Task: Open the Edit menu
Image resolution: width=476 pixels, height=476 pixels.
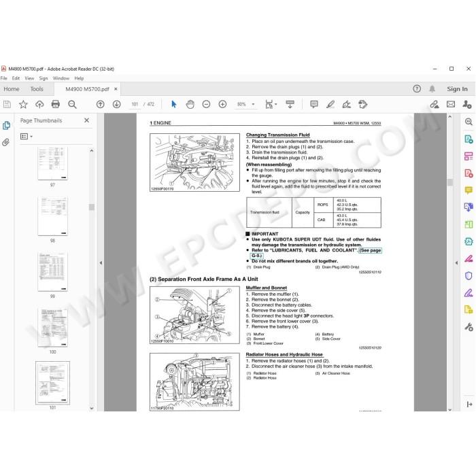Action: click(x=16, y=78)
